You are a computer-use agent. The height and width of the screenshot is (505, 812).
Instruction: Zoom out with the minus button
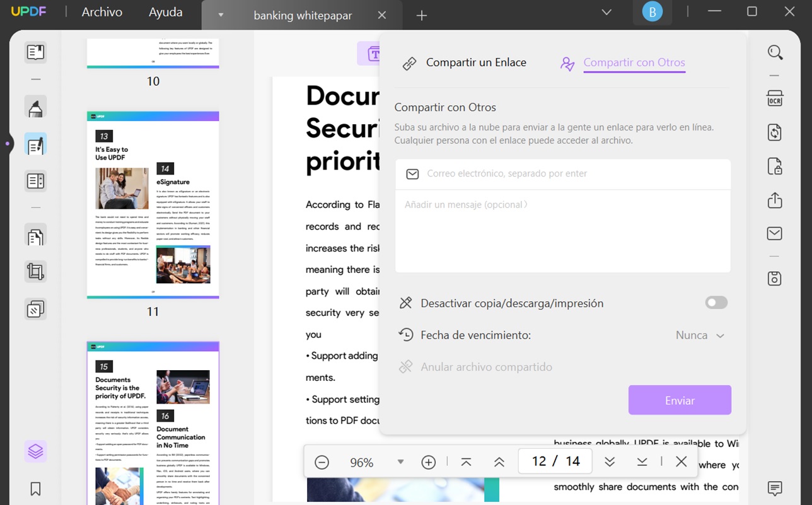pos(322,462)
